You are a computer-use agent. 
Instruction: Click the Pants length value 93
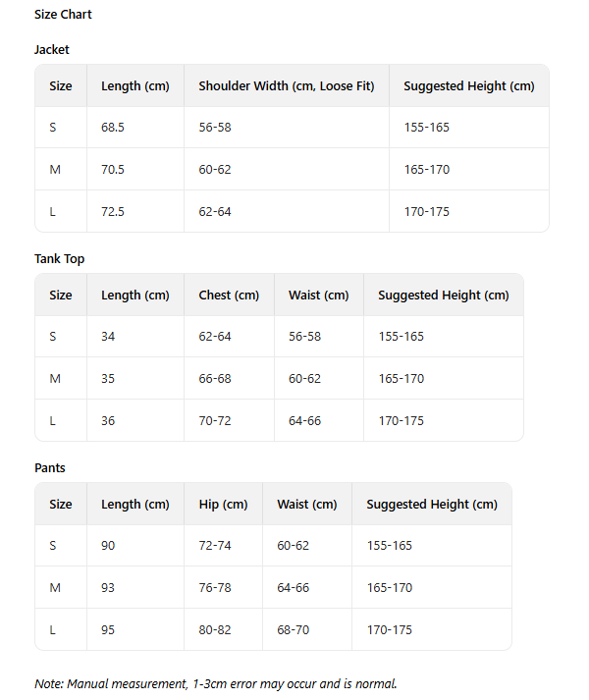click(108, 588)
